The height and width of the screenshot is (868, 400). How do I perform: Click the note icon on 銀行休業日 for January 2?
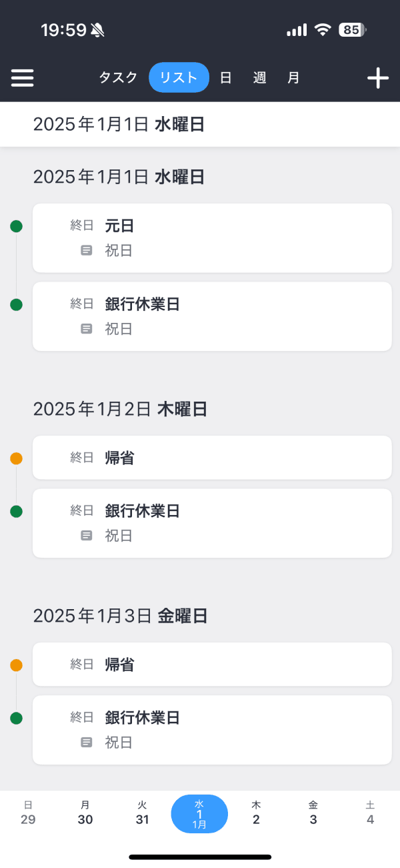pyautogui.click(x=85, y=536)
